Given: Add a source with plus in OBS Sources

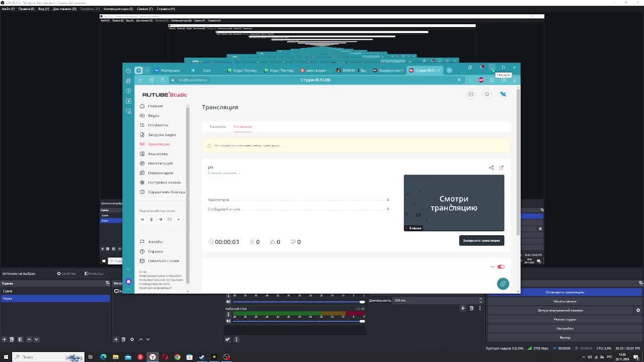Looking at the screenshot, I should [116, 339].
